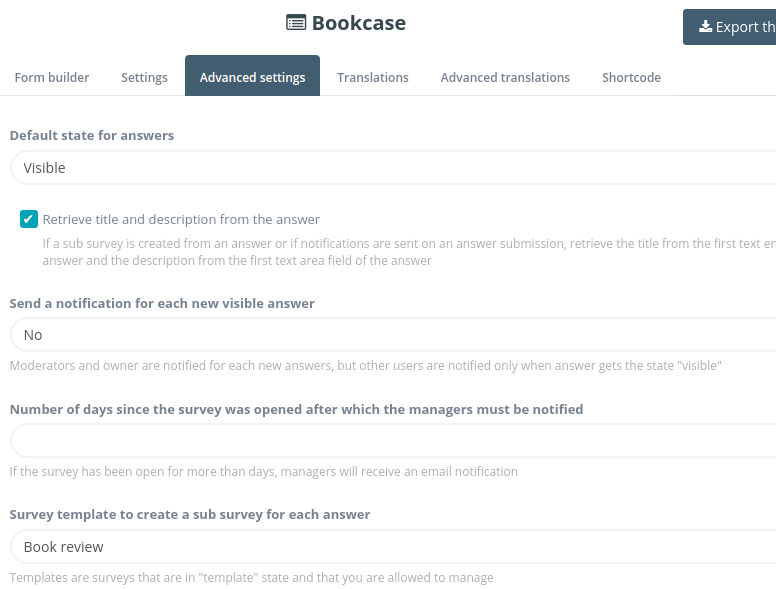Select the Advanced settings tab
Viewport: 776px width, 589px height.
pyautogui.click(x=252, y=76)
